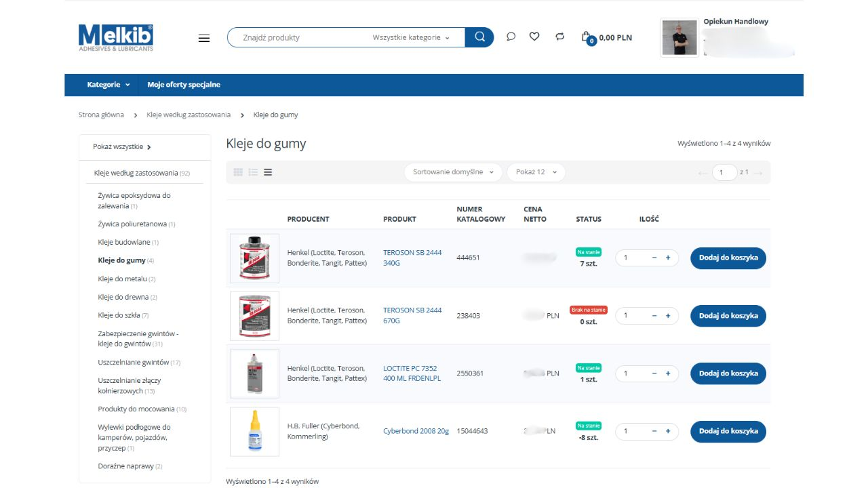
Task: Click the magnifier search button
Action: 479,37
